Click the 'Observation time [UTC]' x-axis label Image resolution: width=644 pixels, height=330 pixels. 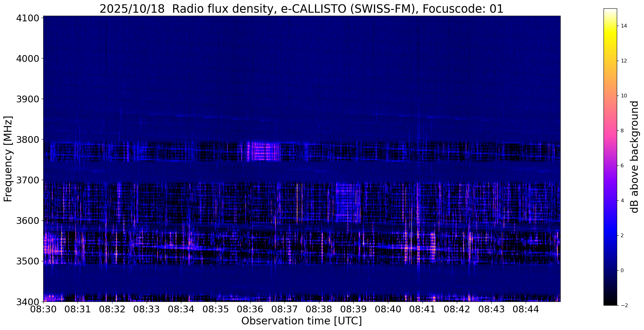pos(301,321)
